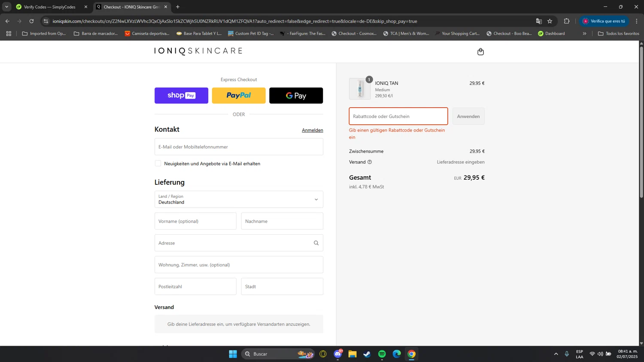
Task: Open the Checkout - Cosmox... bookmark
Action: click(x=354, y=33)
